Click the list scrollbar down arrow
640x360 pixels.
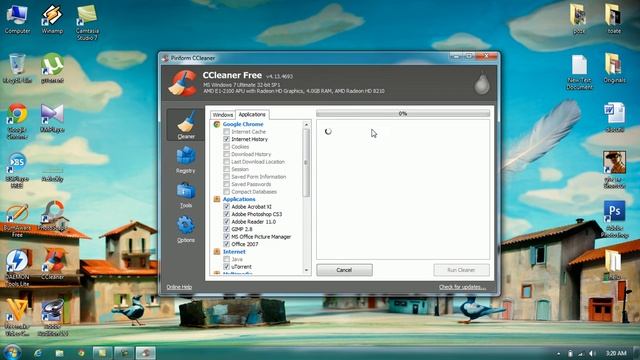coord(306,270)
